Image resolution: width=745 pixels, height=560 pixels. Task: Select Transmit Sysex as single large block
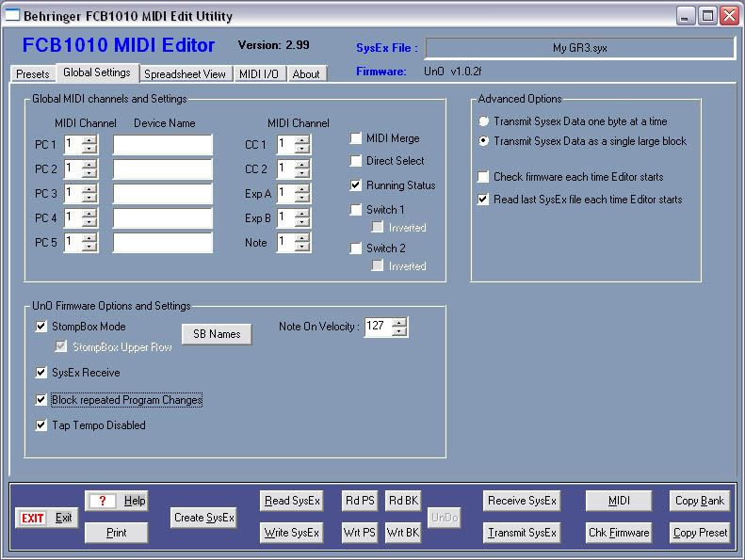(483, 141)
